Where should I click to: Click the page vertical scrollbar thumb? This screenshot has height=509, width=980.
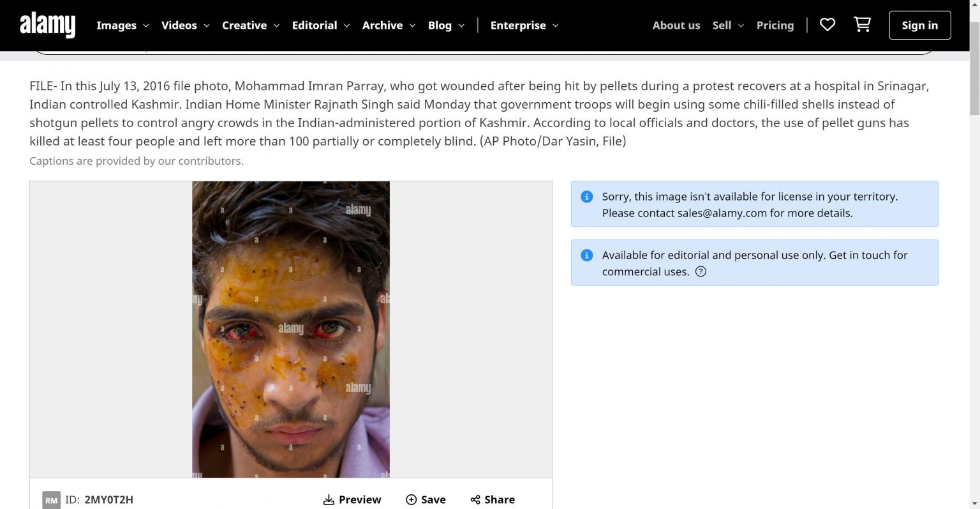974,67
